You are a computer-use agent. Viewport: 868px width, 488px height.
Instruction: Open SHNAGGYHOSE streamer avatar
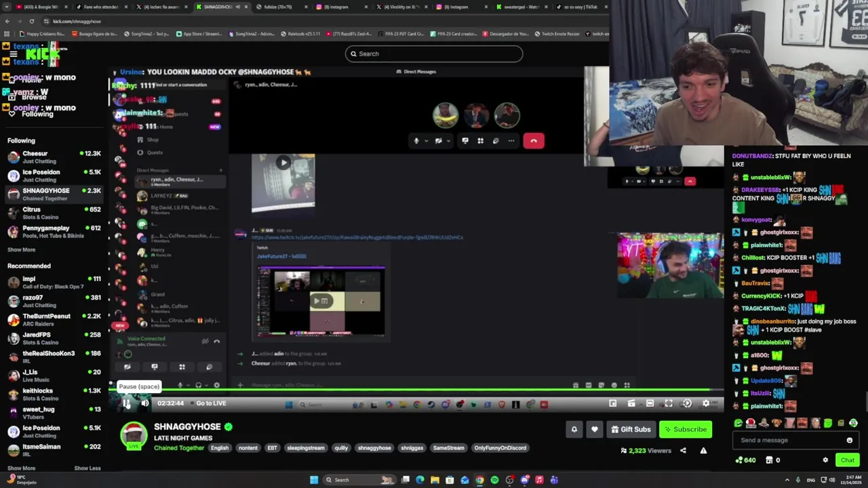click(134, 435)
